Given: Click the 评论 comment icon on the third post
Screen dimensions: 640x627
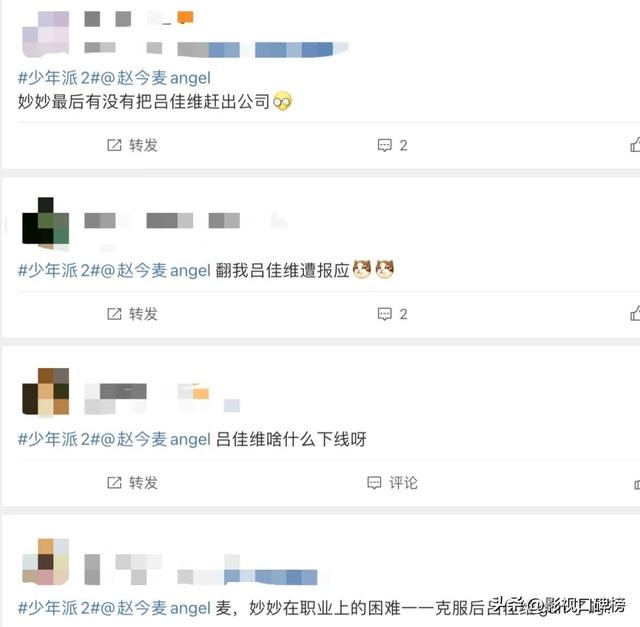Looking at the screenshot, I should (x=374, y=483).
